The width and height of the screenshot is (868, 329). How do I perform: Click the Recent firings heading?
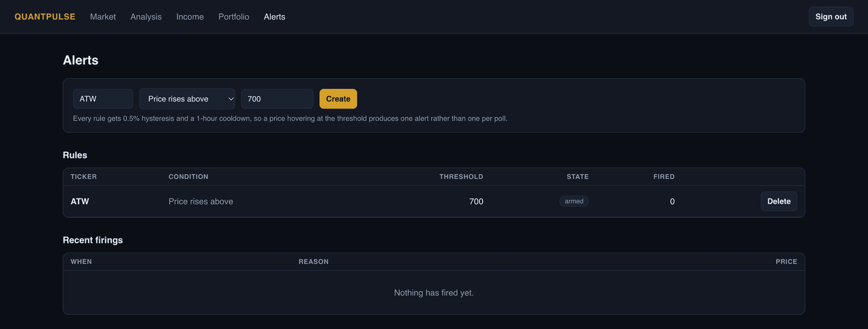pyautogui.click(x=93, y=240)
